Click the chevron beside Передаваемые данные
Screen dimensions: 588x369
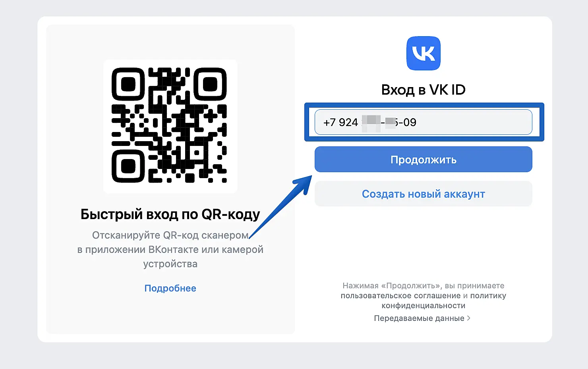pos(469,318)
